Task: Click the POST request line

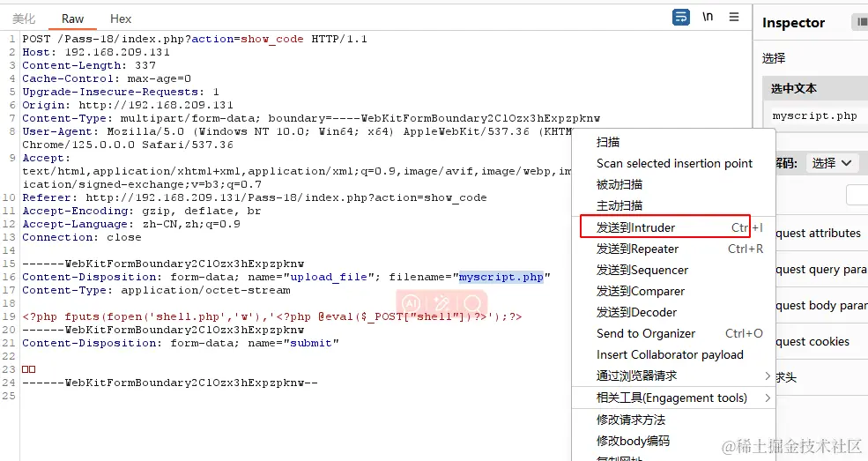Action: (x=194, y=39)
